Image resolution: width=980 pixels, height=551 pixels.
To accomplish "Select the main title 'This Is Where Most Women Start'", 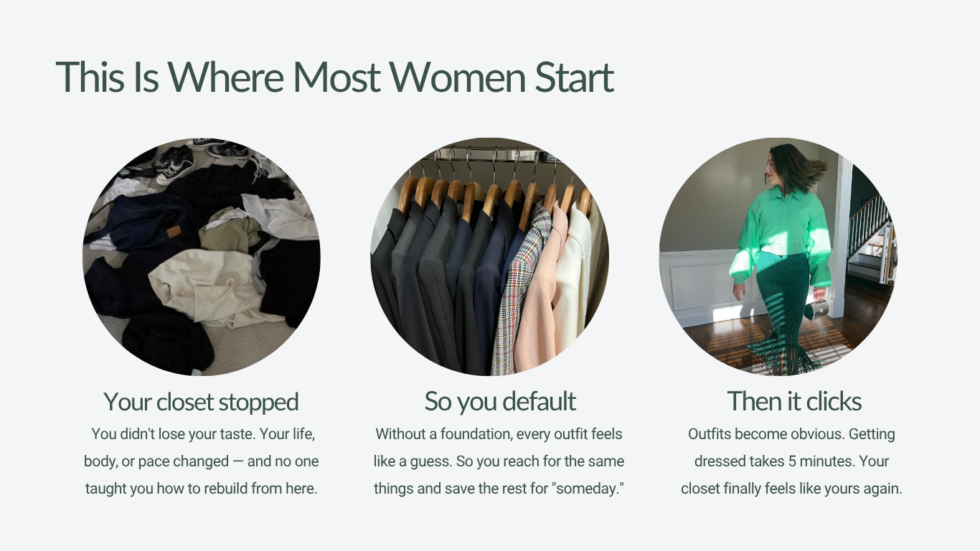I will click(335, 77).
